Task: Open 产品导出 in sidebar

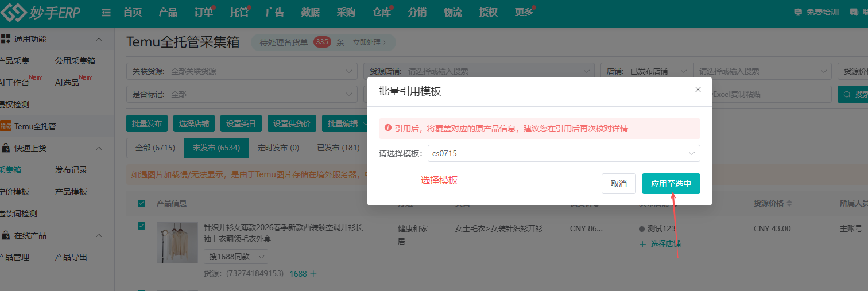Action: [71, 257]
